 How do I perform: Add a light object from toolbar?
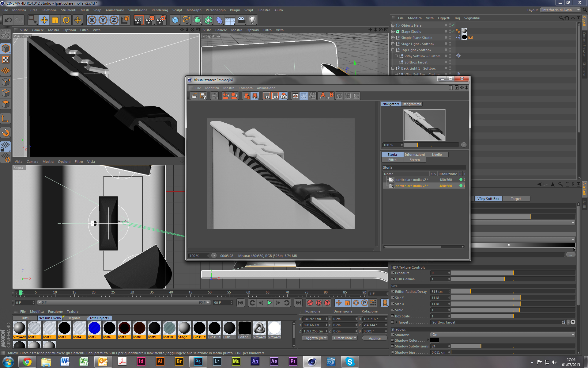click(252, 20)
